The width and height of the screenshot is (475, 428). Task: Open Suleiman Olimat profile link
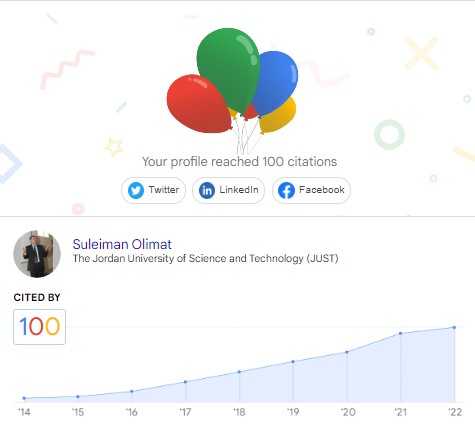[x=122, y=244]
